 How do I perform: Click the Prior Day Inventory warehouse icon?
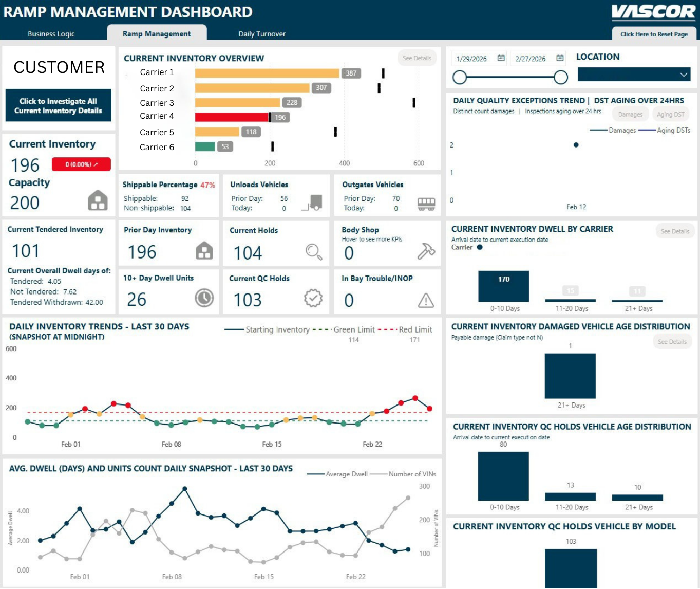click(204, 251)
